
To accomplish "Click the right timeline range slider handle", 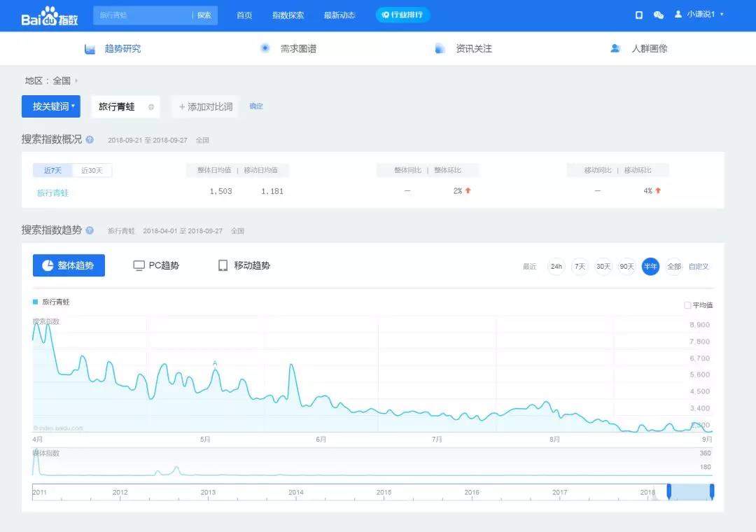I will [712, 491].
